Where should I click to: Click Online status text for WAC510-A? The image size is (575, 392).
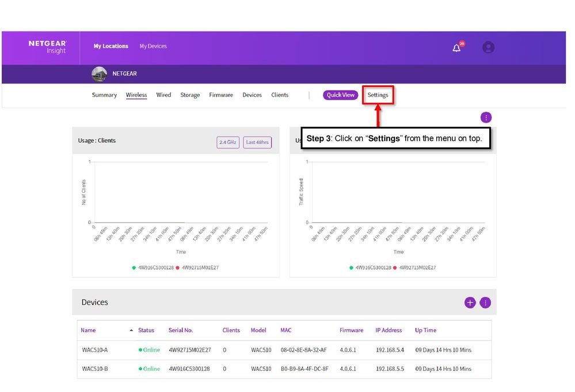[151, 350]
